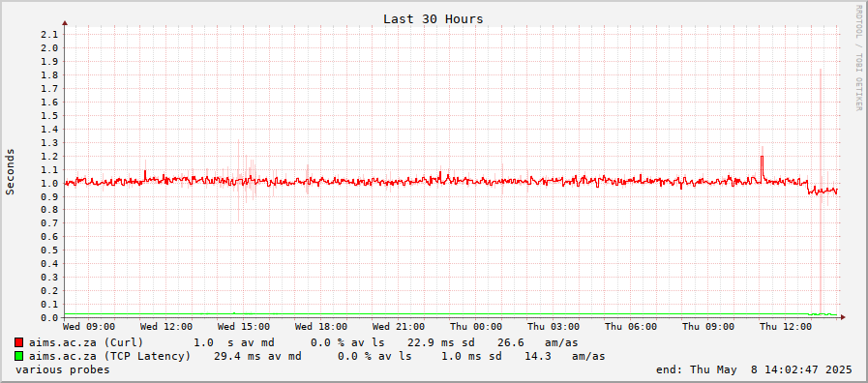Image resolution: width=868 pixels, height=383 pixels.
Task: Click the "2.0" y-axis tick label
Action: coord(48,47)
